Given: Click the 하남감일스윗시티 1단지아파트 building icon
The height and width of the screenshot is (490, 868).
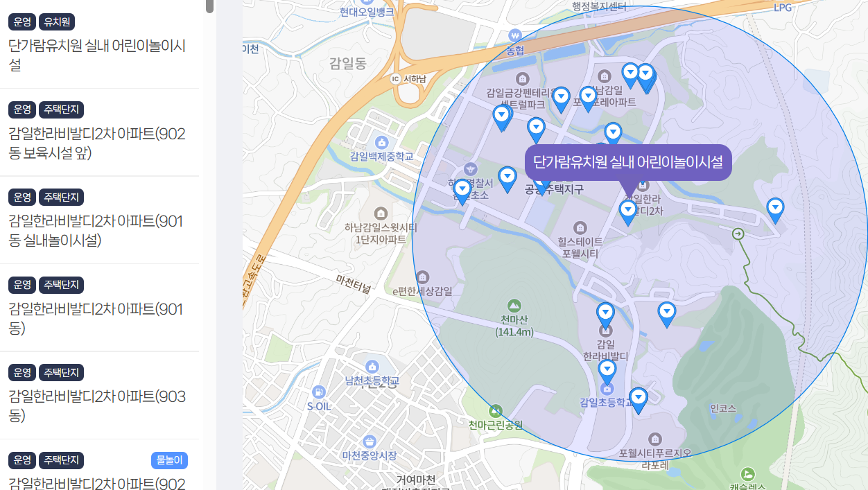Looking at the screenshot, I should (x=380, y=213).
